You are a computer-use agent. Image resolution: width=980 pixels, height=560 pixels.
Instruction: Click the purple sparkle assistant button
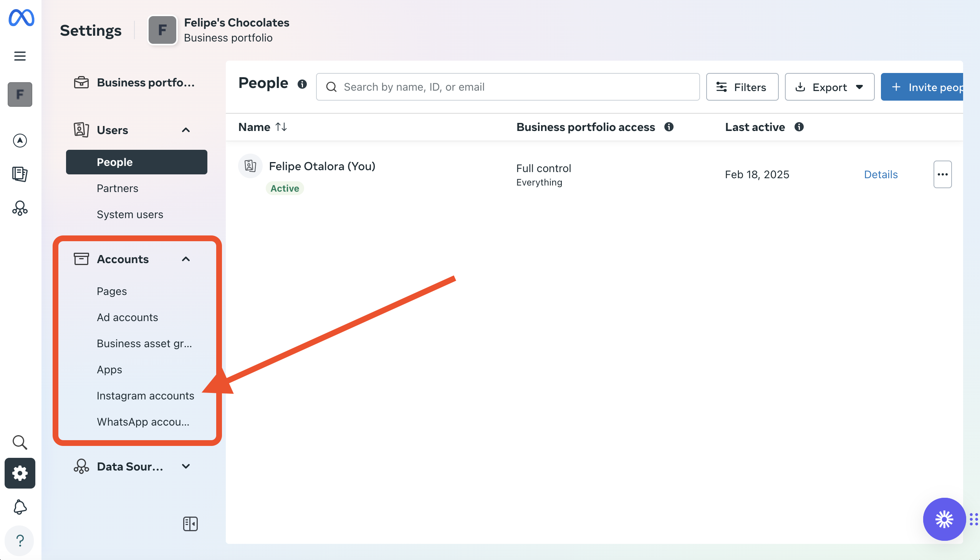(x=944, y=519)
